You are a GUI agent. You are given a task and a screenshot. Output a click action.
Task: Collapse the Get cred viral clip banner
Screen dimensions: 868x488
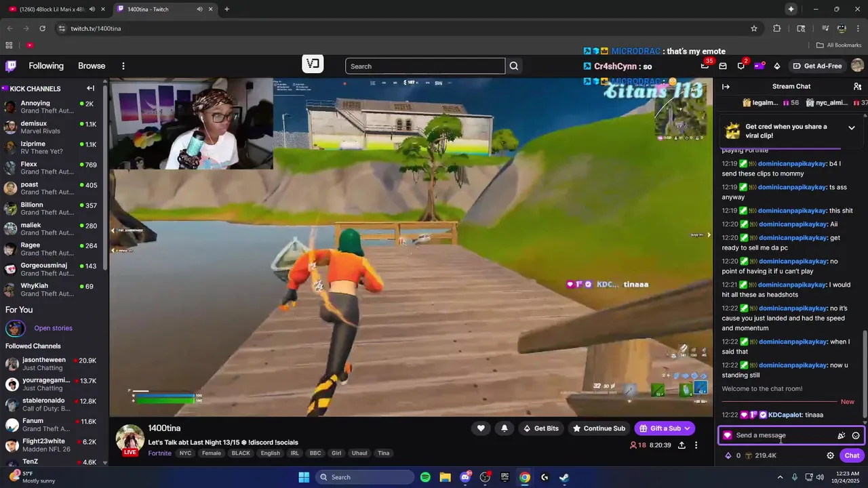coord(852,127)
